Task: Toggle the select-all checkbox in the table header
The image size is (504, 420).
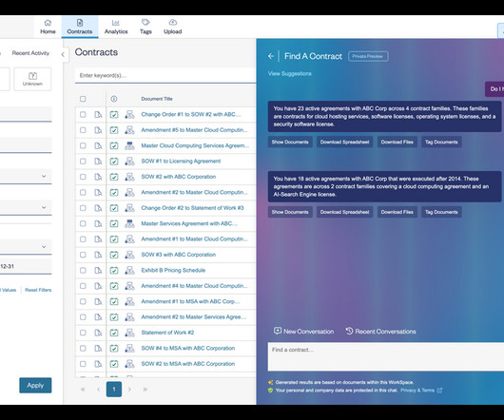Action: (83, 99)
